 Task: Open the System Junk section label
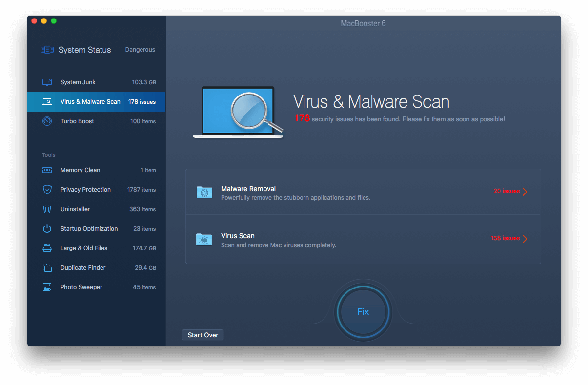click(x=78, y=82)
